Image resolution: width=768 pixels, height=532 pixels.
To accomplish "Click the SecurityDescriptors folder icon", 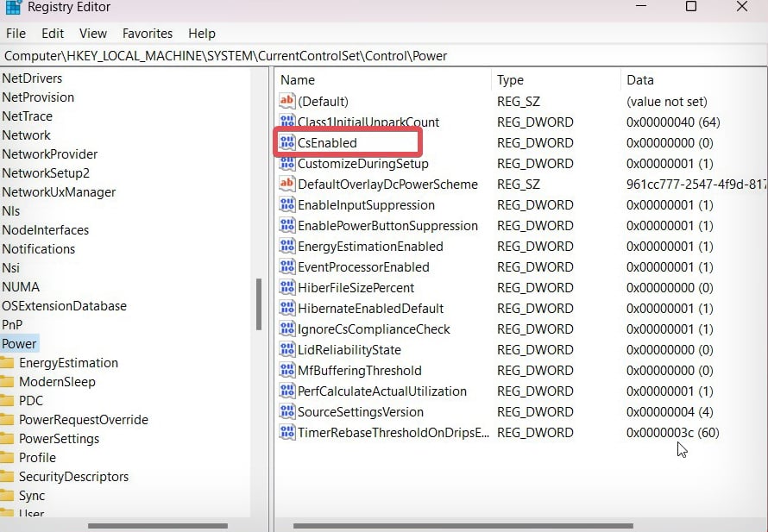I will (7, 477).
